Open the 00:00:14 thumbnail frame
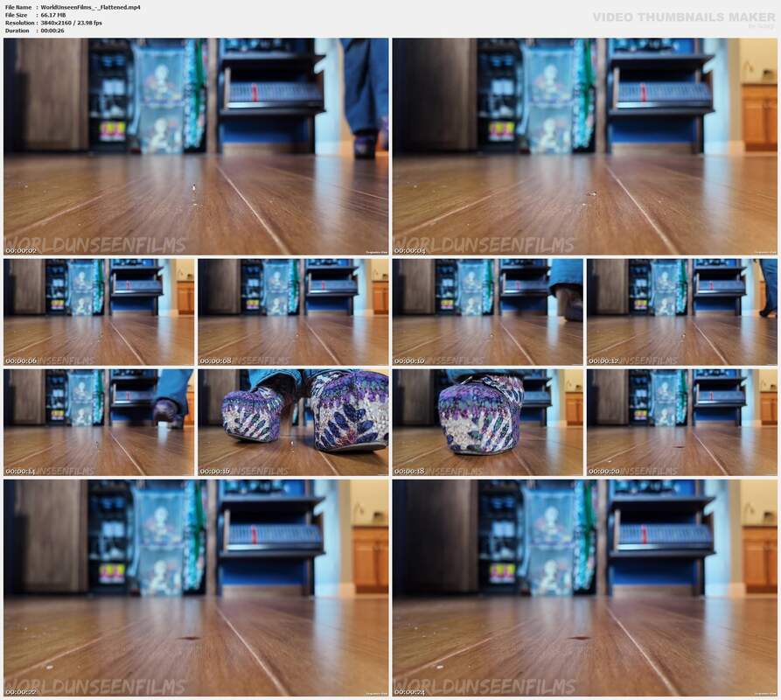The image size is (781, 700). point(99,423)
